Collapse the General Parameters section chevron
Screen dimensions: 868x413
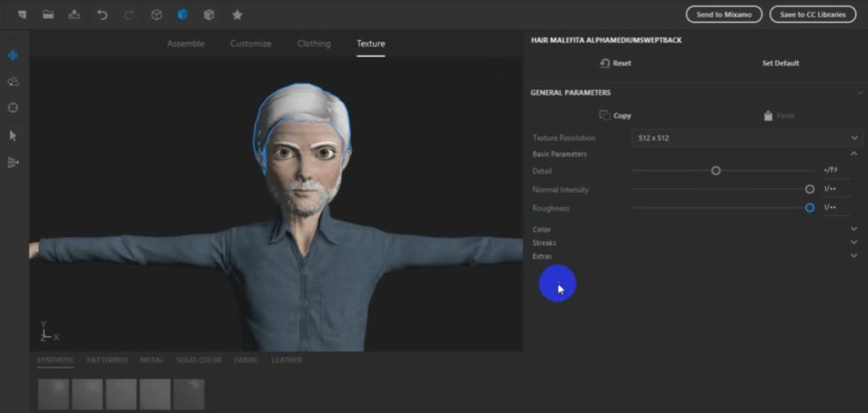click(x=860, y=92)
